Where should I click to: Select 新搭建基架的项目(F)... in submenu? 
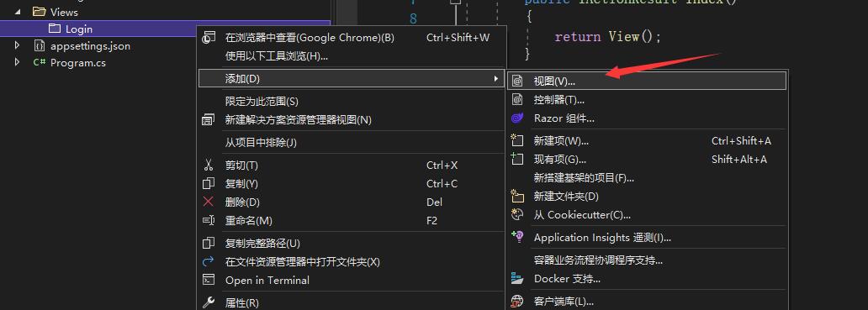point(647,177)
